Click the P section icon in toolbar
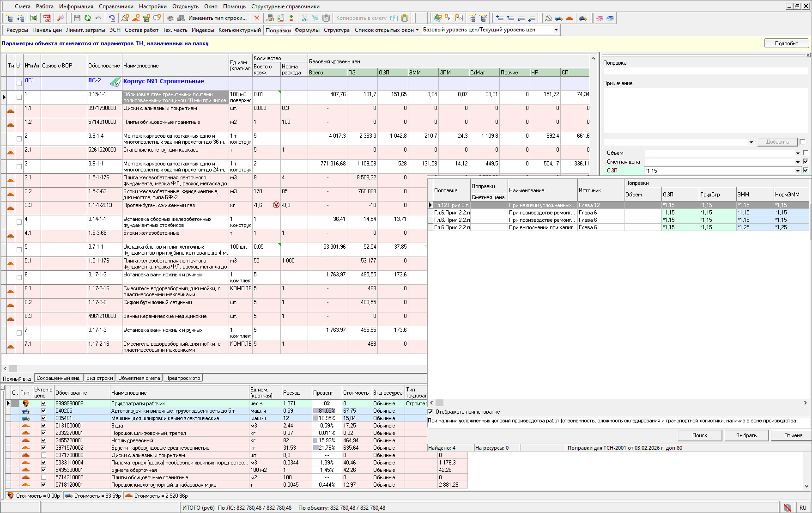 pyautogui.click(x=448, y=18)
